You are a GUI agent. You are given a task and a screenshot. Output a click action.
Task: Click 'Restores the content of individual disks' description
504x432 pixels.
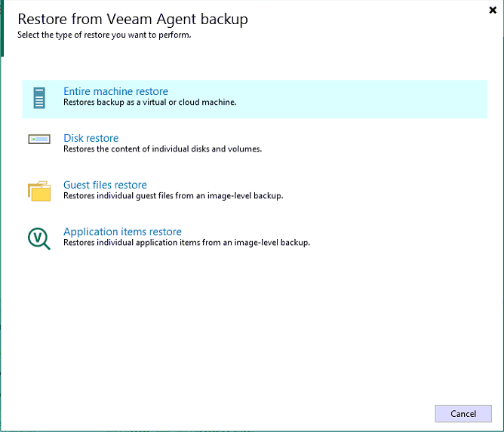pyautogui.click(x=162, y=149)
